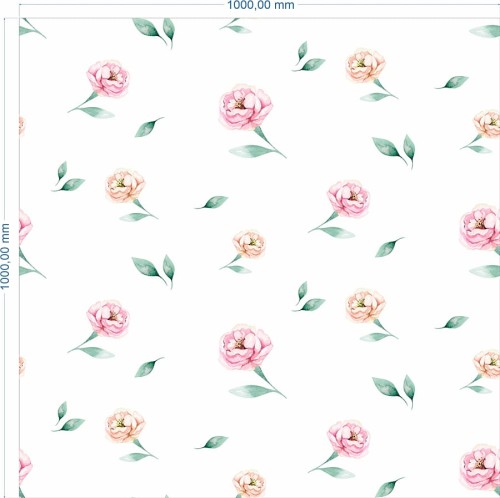Click the pink peony in the upper-left area

(108, 79)
